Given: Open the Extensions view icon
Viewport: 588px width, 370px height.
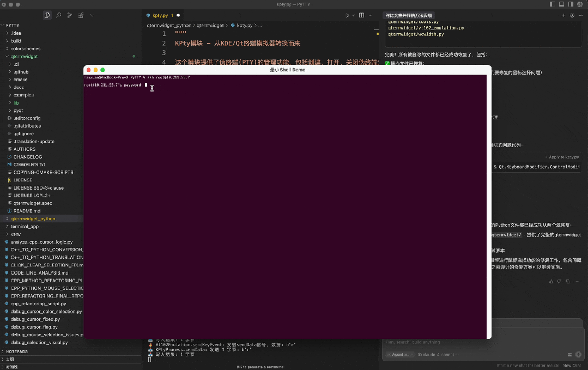Looking at the screenshot, I should coord(81,15).
